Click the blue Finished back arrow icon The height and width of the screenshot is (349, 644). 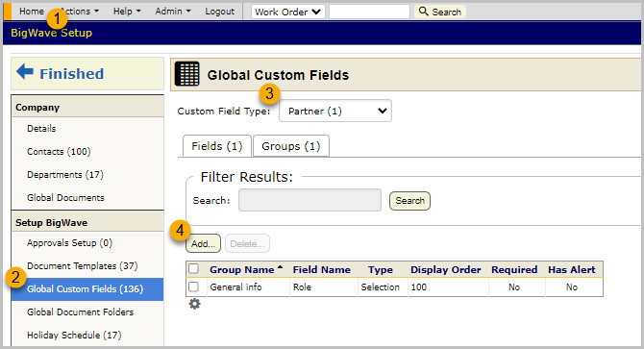[x=25, y=71]
